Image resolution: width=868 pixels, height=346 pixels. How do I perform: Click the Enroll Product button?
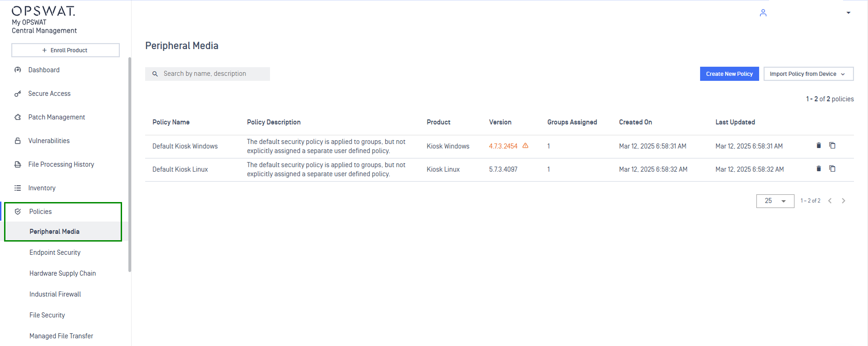pyautogui.click(x=65, y=50)
